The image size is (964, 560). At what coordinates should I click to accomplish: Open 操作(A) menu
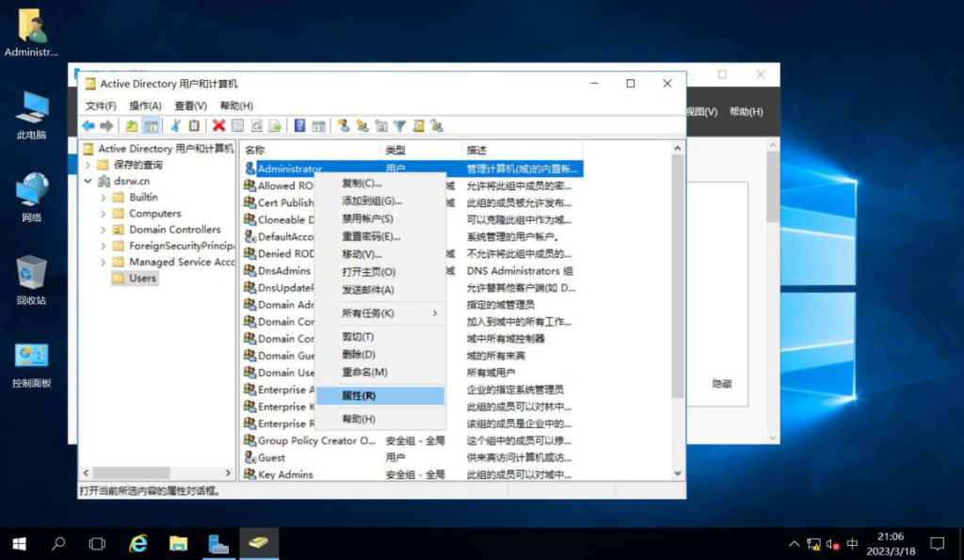point(145,105)
